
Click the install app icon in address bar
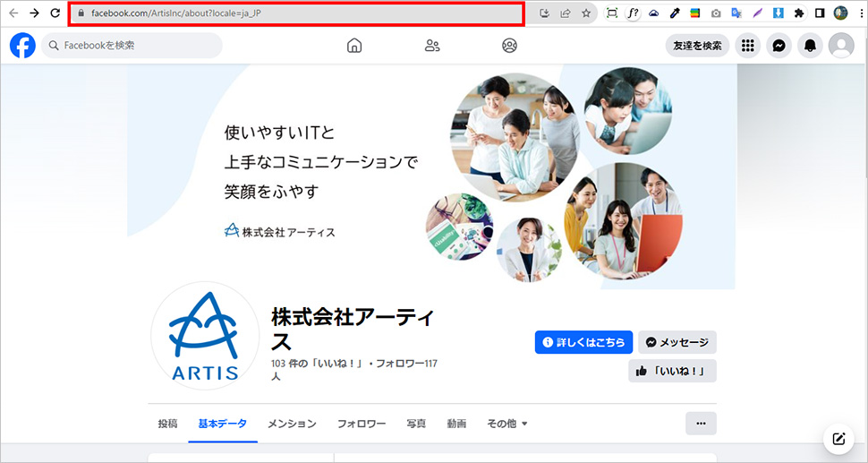click(544, 13)
